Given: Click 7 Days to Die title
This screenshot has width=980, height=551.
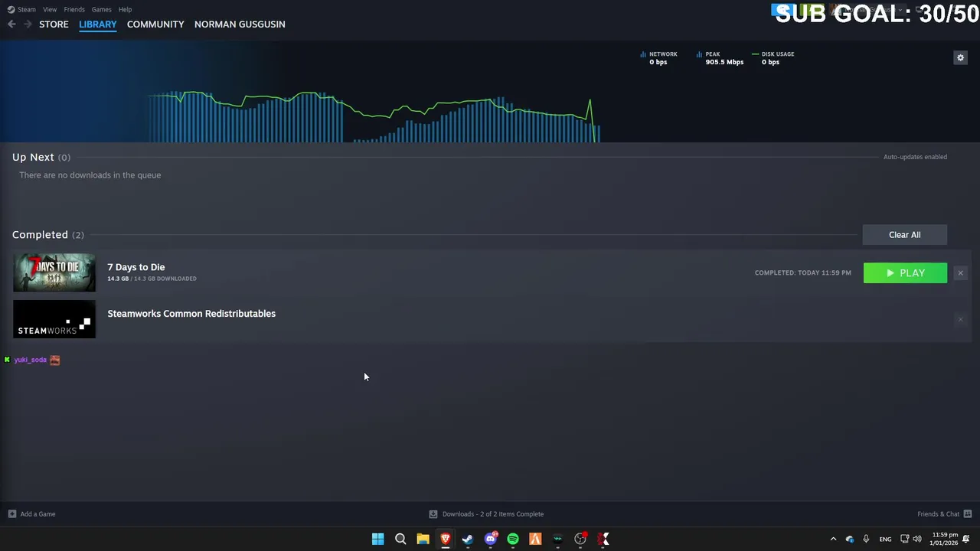Looking at the screenshot, I should (x=136, y=267).
